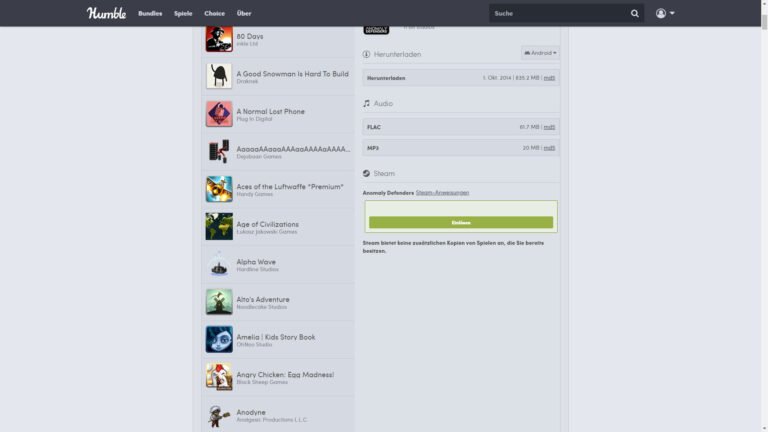The height and width of the screenshot is (432, 768).
Task: Open the "A Normal Lost Phone" title
Action: pos(270,112)
